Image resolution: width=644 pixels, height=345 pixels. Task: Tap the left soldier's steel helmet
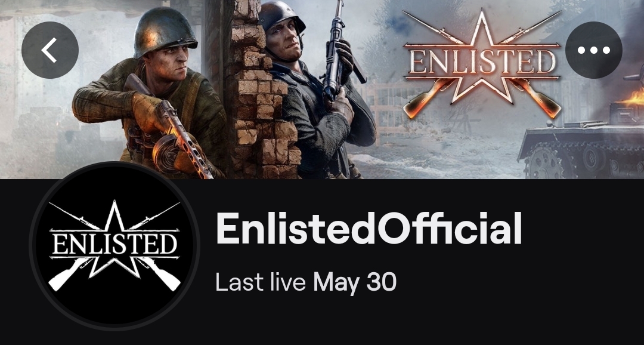click(x=166, y=33)
